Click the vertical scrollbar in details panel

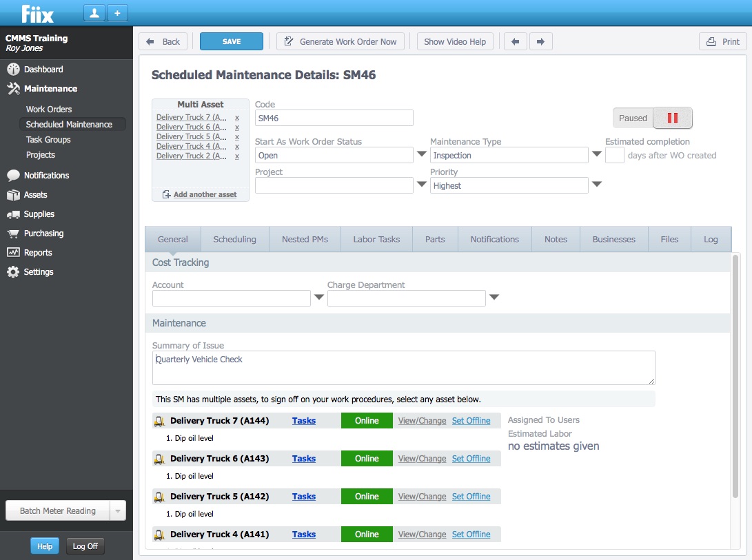click(x=735, y=376)
